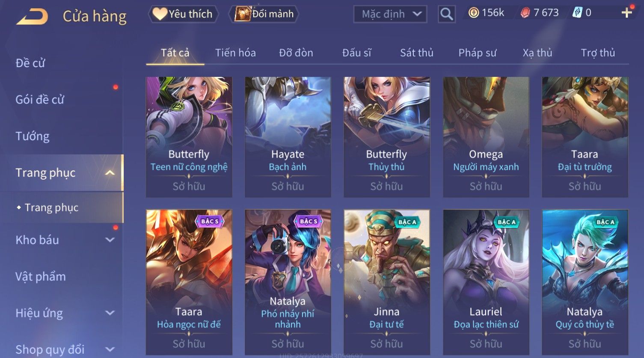Add currency with the plus icon
Viewport: 644px width, 358px height.
tap(626, 13)
